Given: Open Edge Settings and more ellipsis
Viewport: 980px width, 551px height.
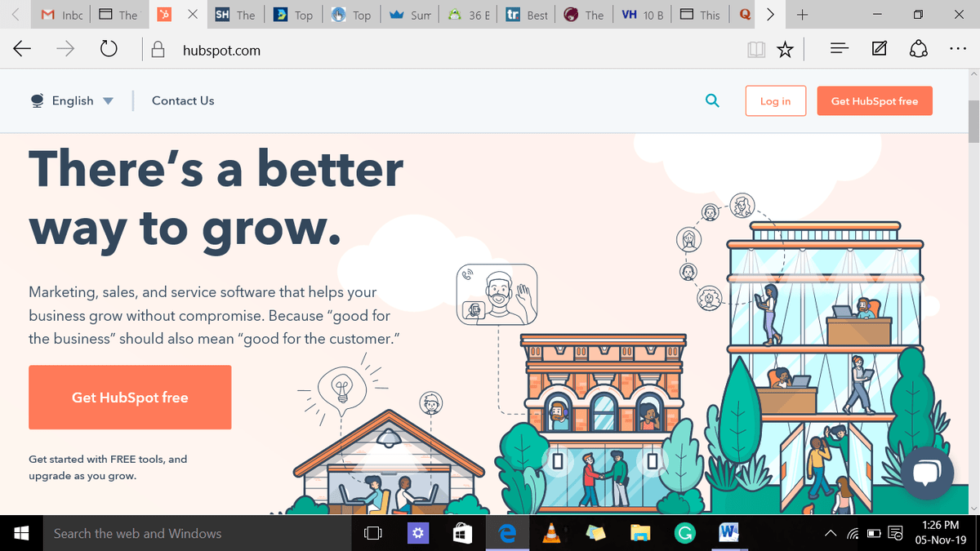Looking at the screenshot, I should pyautogui.click(x=959, y=50).
